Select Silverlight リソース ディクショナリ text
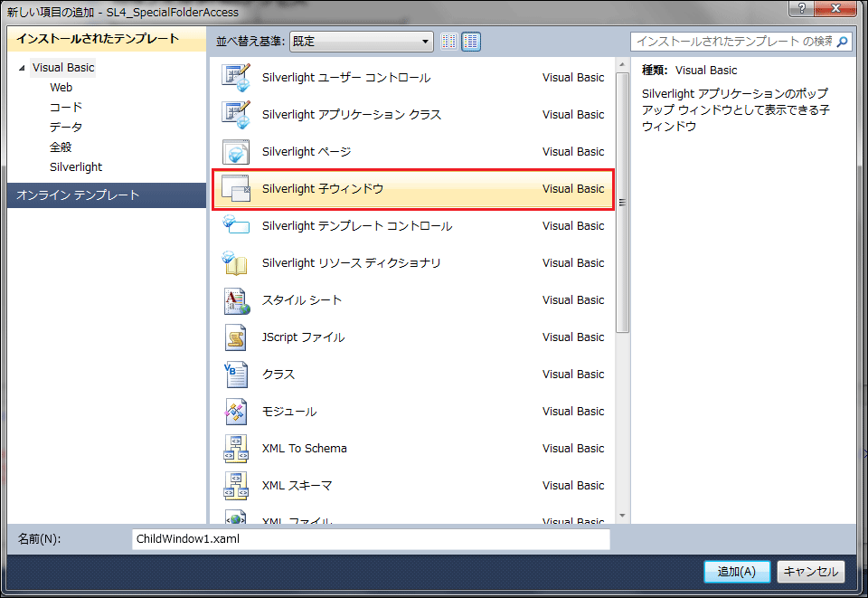Viewport: 868px width, 598px height. point(352,263)
